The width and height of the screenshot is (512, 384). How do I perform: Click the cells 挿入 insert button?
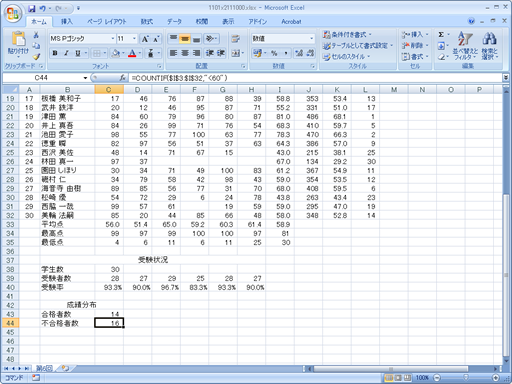pyautogui.click(x=415, y=35)
